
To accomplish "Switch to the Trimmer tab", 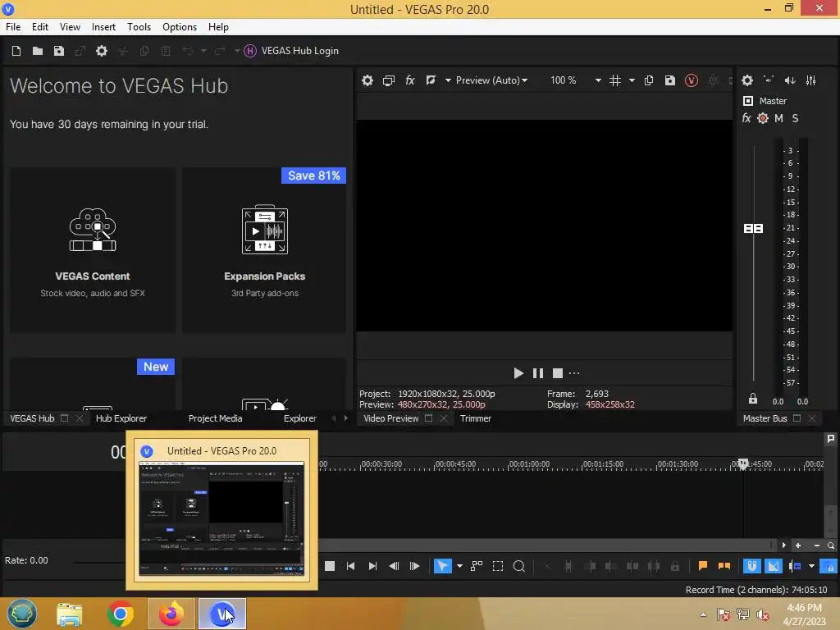I will 476,418.
